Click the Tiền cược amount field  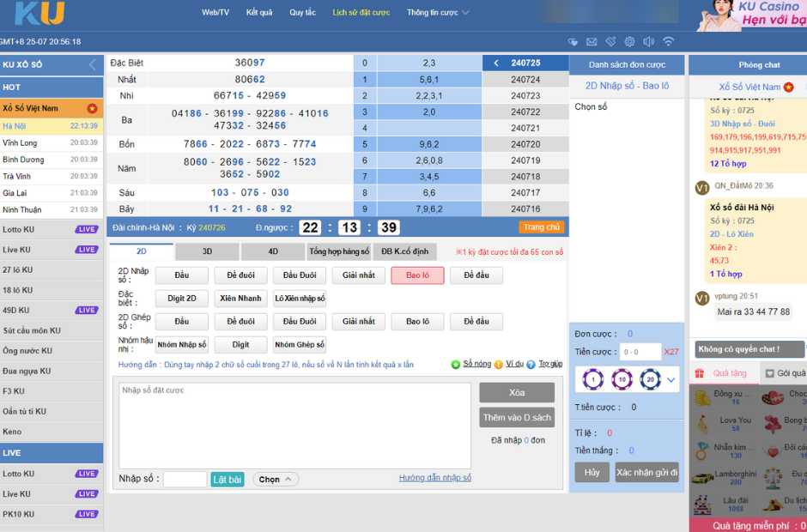coord(640,352)
